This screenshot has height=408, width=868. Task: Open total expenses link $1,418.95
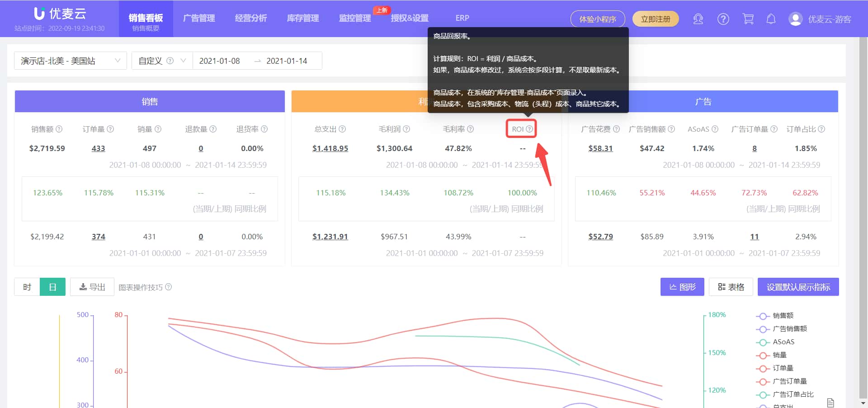(x=330, y=148)
